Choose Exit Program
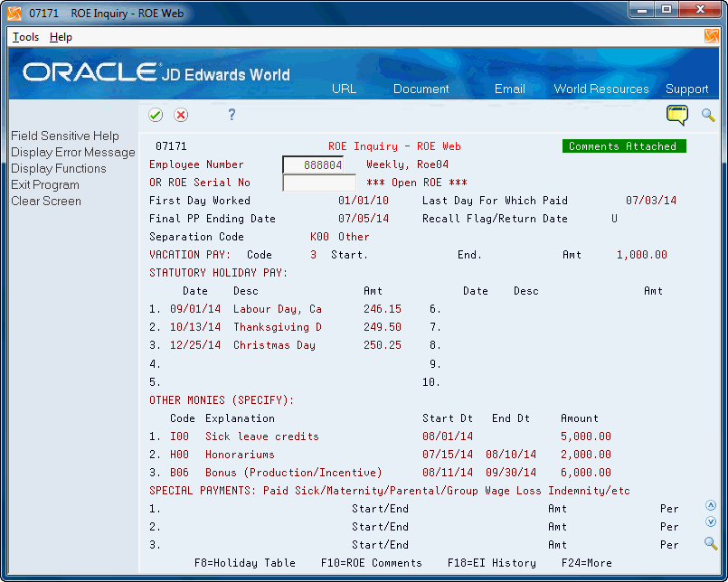This screenshot has height=582, width=728. [x=45, y=184]
